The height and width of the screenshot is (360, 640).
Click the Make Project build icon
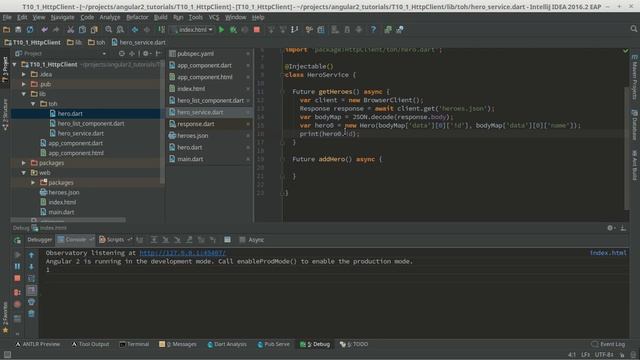(162, 29)
